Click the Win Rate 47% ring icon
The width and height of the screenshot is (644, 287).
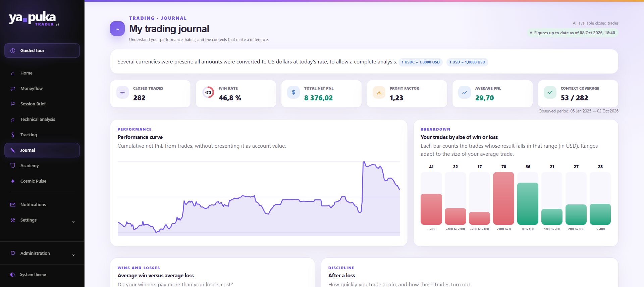point(208,92)
